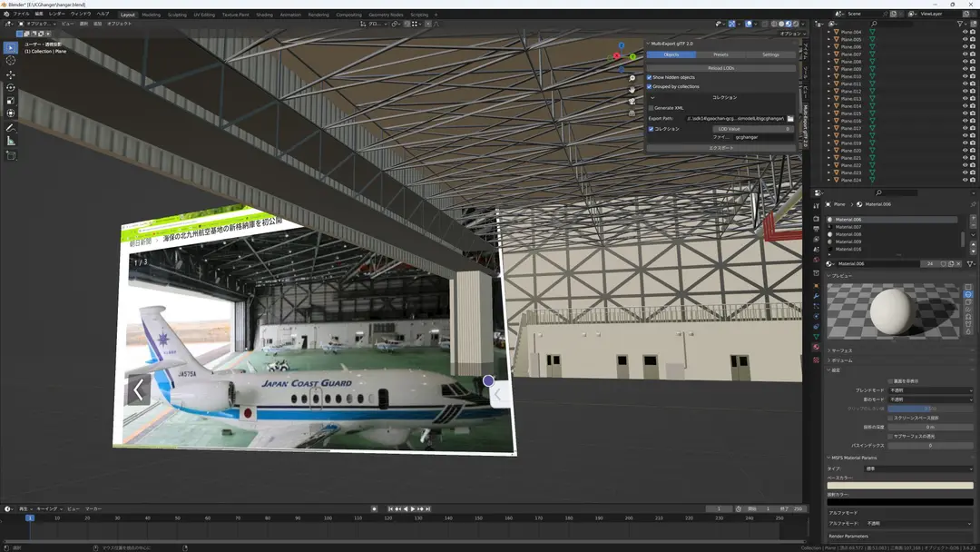Toggle スクリーンスペース屈折 checkbox
This screenshot has width=980, height=552.
[x=891, y=418]
